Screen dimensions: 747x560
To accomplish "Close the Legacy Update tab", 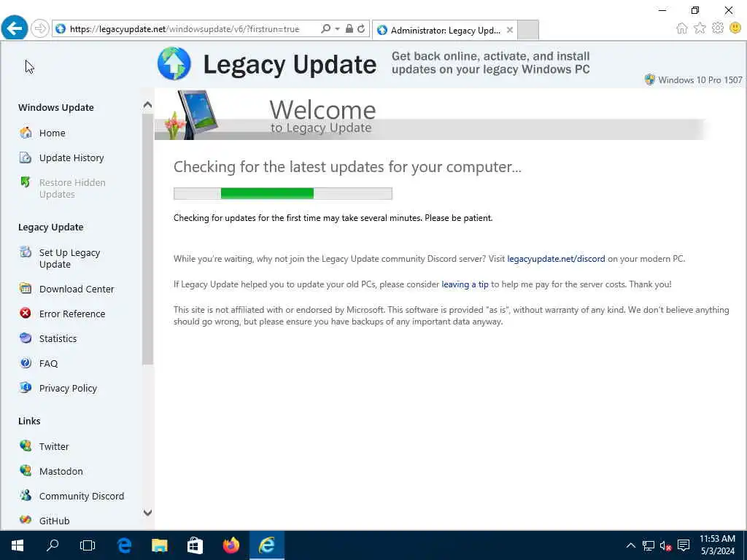I will click(510, 30).
